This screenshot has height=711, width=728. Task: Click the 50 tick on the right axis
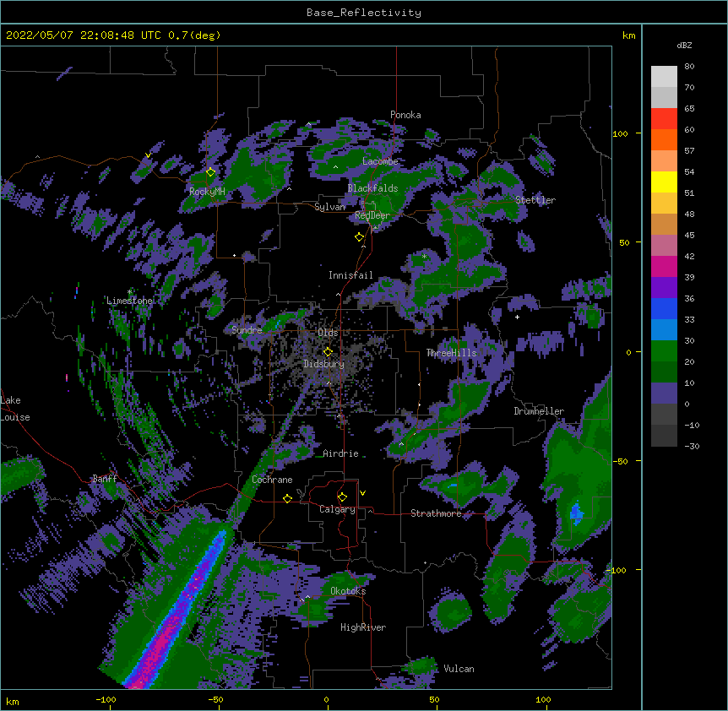pyautogui.click(x=624, y=242)
